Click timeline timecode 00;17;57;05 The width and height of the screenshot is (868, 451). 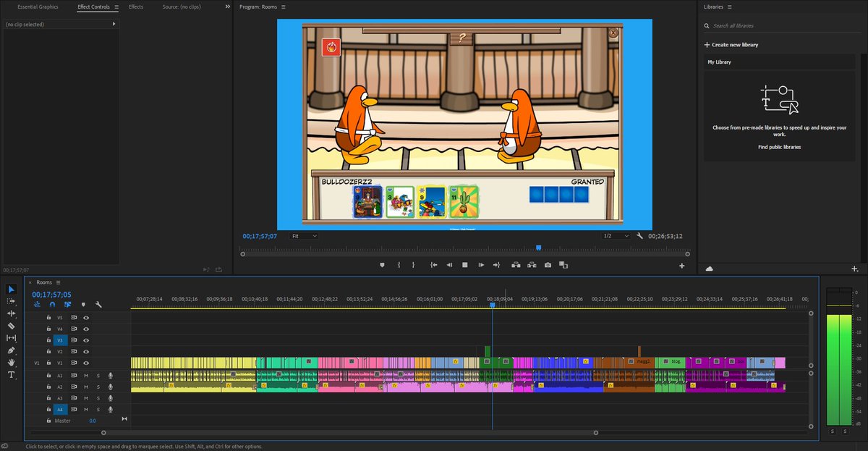click(51, 295)
